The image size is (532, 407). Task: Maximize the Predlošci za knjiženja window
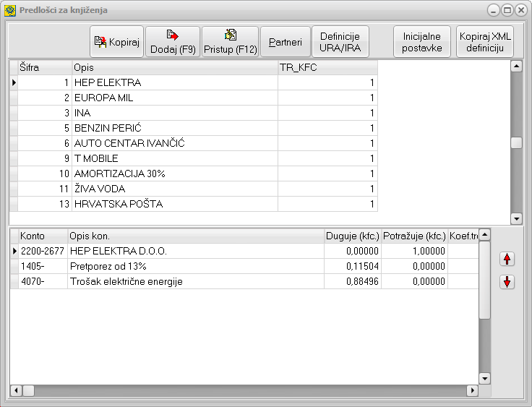507,10
